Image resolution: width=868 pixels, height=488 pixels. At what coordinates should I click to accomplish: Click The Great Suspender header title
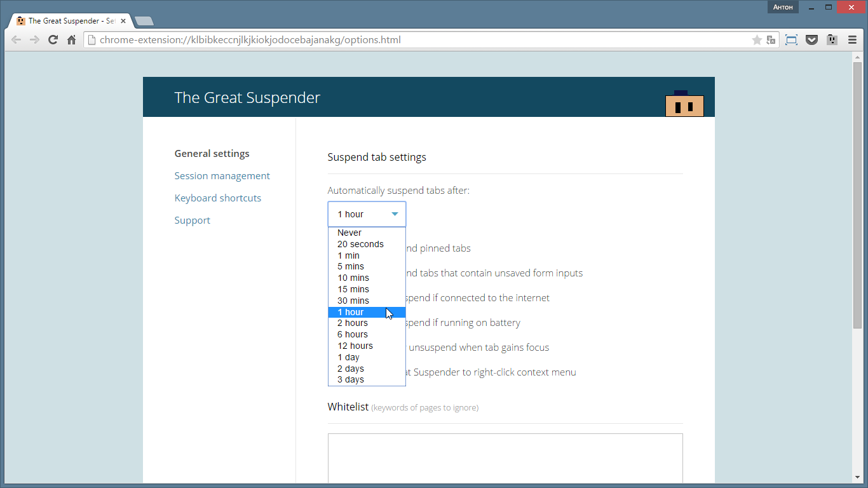(x=247, y=97)
